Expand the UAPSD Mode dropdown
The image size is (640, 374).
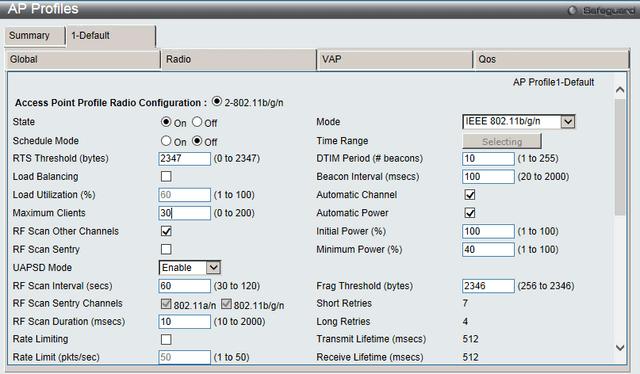click(190, 267)
